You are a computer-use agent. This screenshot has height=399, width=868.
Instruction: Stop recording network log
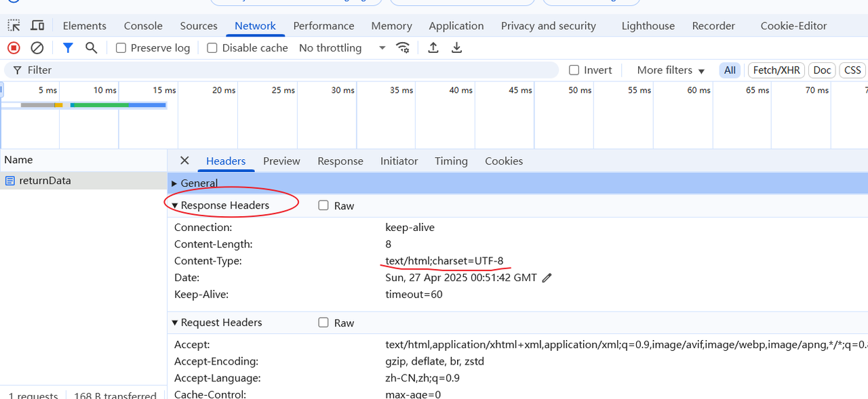point(14,47)
